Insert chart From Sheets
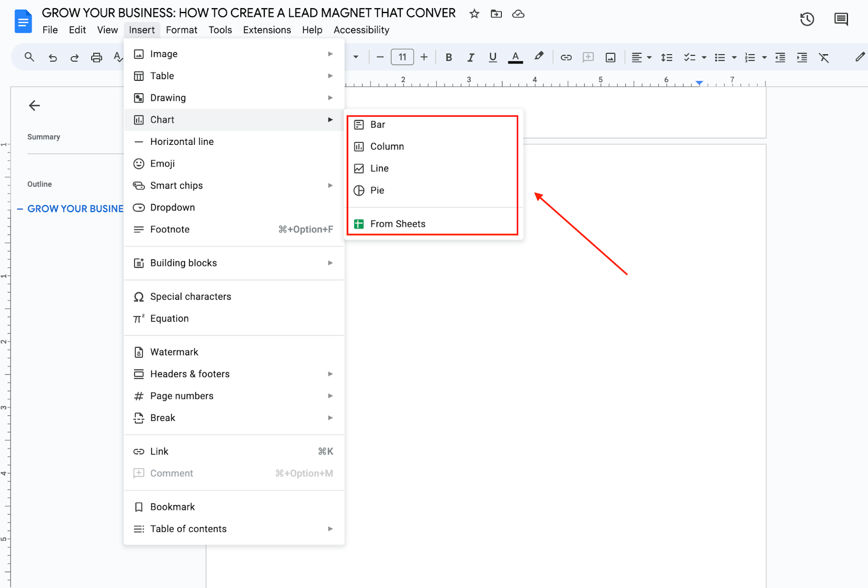The width and height of the screenshot is (868, 588). (x=432, y=224)
